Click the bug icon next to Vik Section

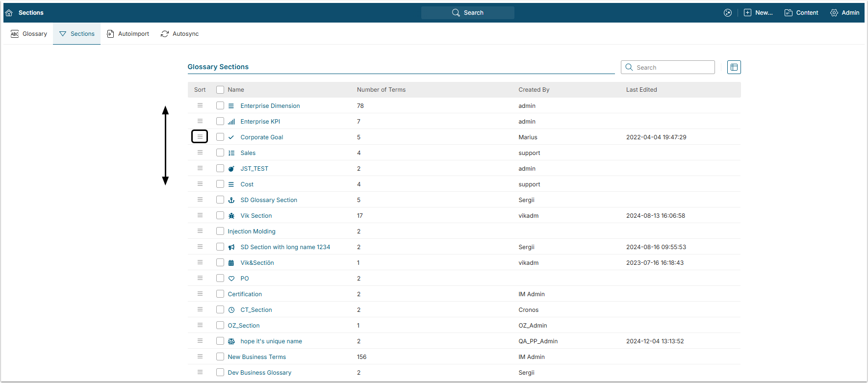(231, 216)
